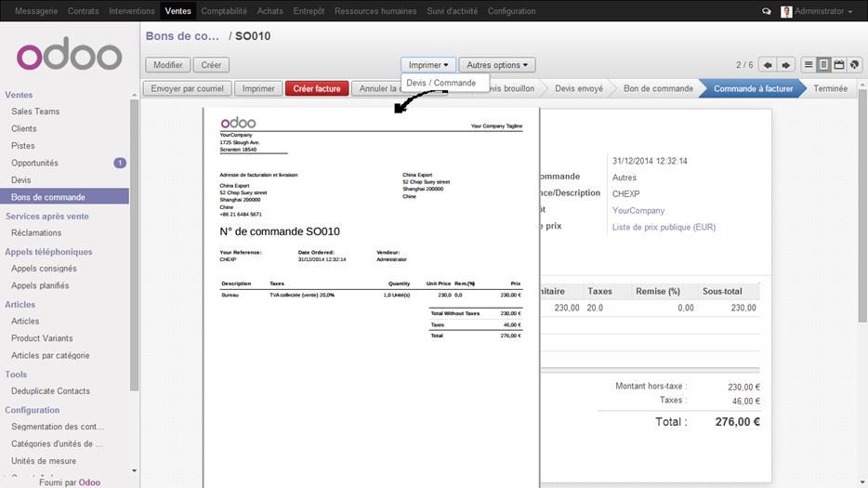Select the Commande à facturer stage
Viewport: 868px width, 488px height.
tap(753, 88)
